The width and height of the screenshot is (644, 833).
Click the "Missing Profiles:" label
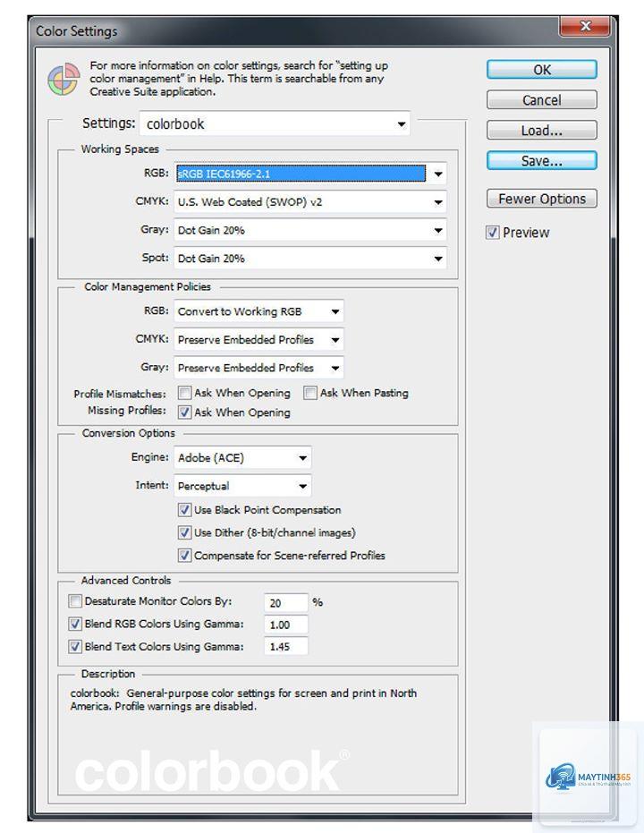tap(127, 410)
